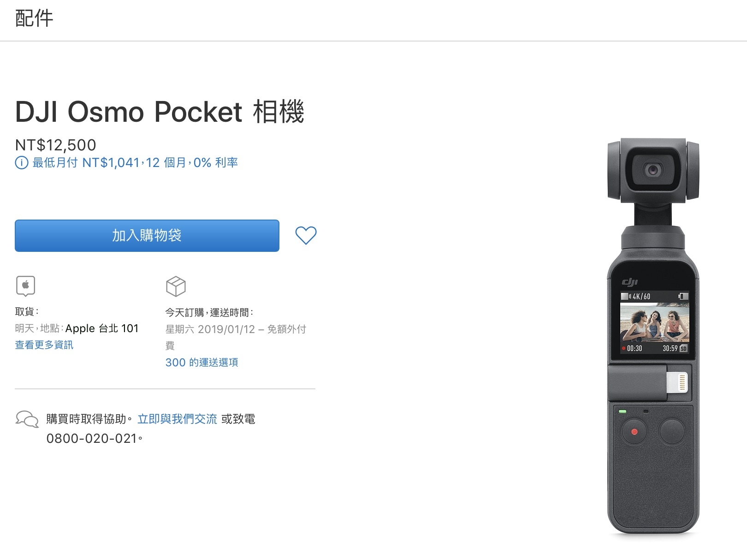This screenshot has height=560, width=747.
Task: Add item with 加入購物袋 button
Action: coord(147,236)
